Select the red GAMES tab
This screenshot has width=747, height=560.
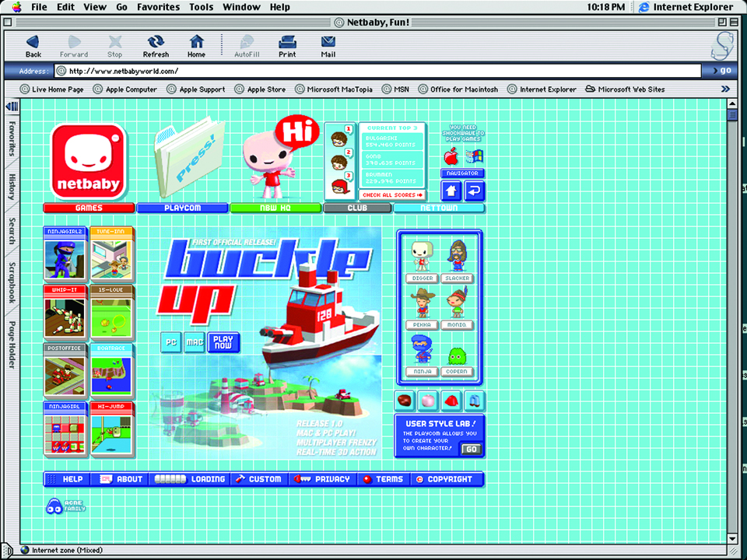pyautogui.click(x=89, y=208)
